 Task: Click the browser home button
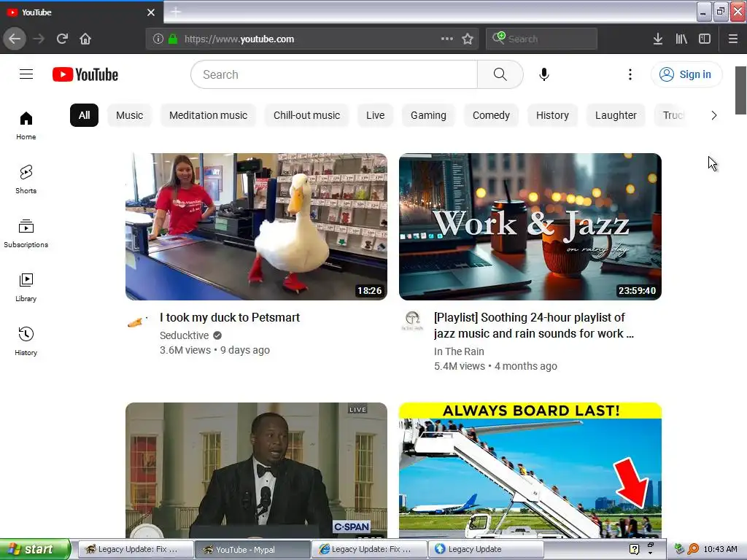[x=85, y=39]
